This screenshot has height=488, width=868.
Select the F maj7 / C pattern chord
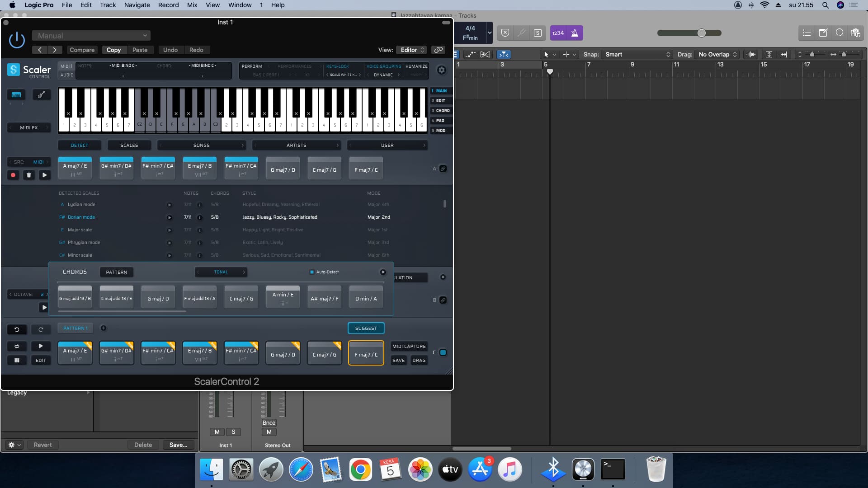366,353
